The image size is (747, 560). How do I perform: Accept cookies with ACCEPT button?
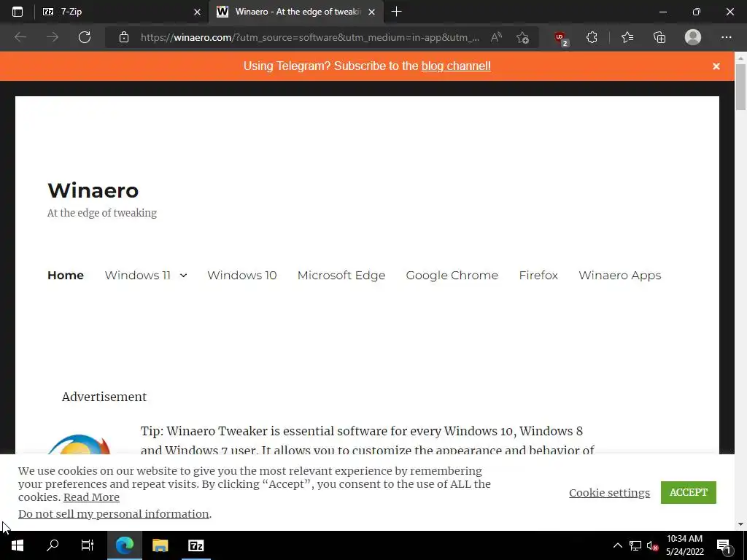(x=689, y=492)
